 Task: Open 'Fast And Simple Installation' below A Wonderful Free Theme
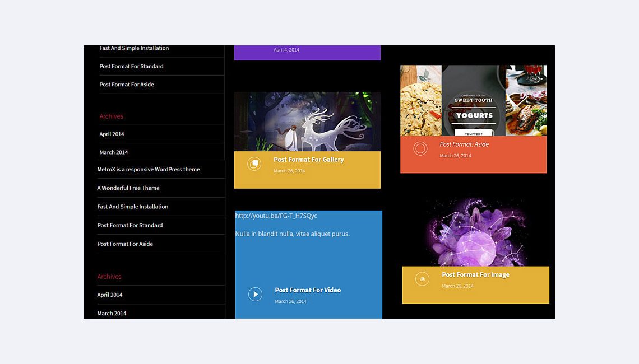click(132, 207)
